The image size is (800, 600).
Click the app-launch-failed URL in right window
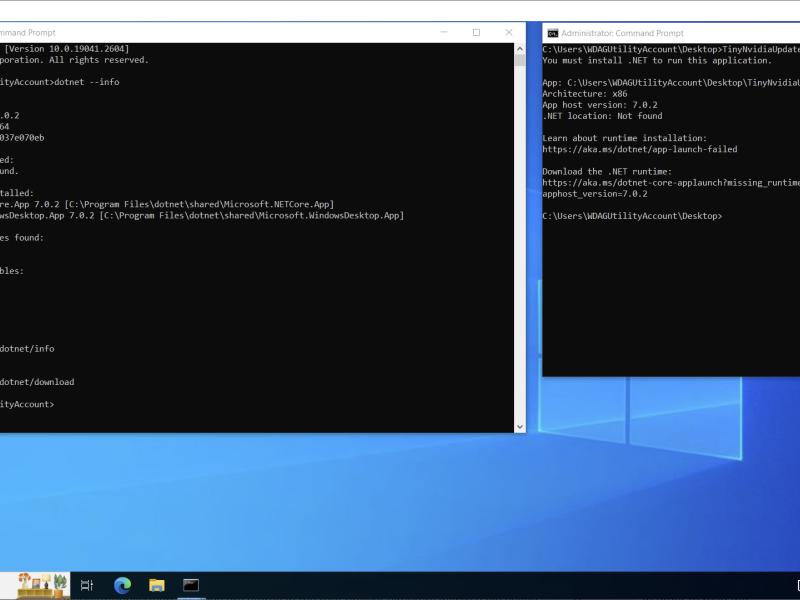tap(640, 149)
